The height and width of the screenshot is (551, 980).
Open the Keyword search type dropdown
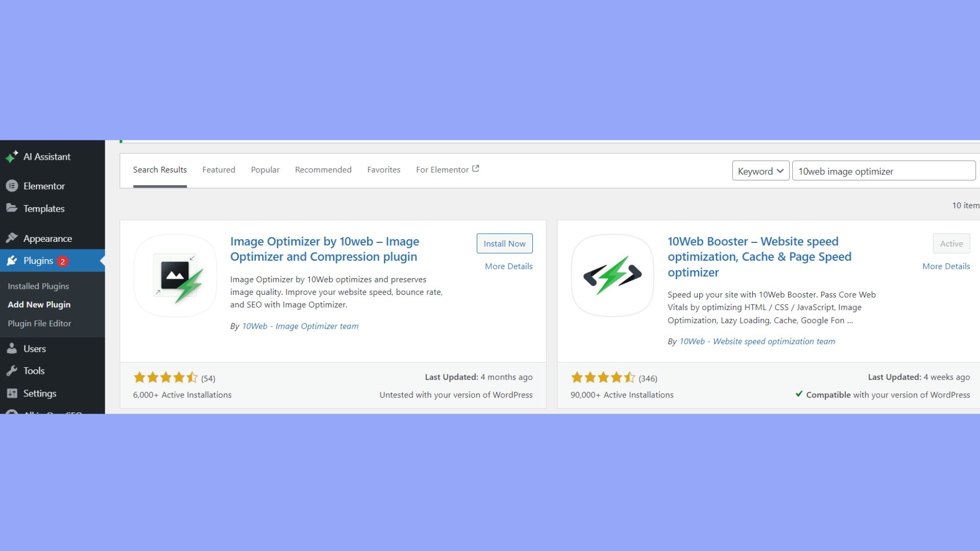pyautogui.click(x=760, y=171)
